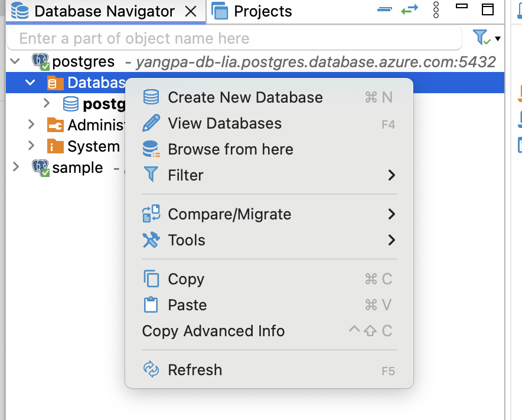Click the Database Navigator tab icon
The height and width of the screenshot is (420, 522).
coord(19,11)
